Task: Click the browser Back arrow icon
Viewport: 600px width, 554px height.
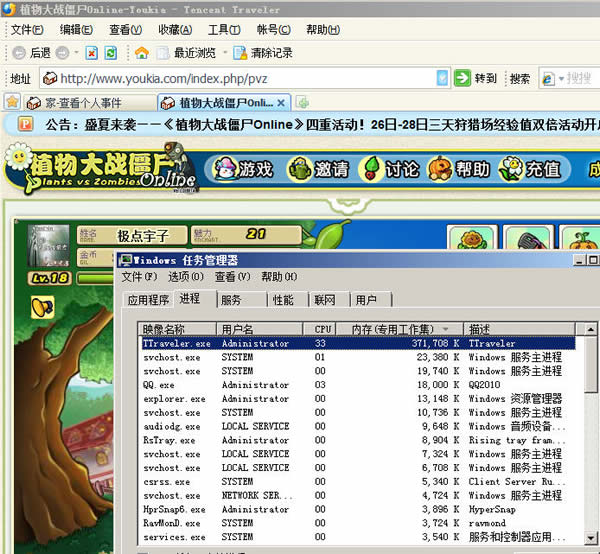Action: coord(19,53)
